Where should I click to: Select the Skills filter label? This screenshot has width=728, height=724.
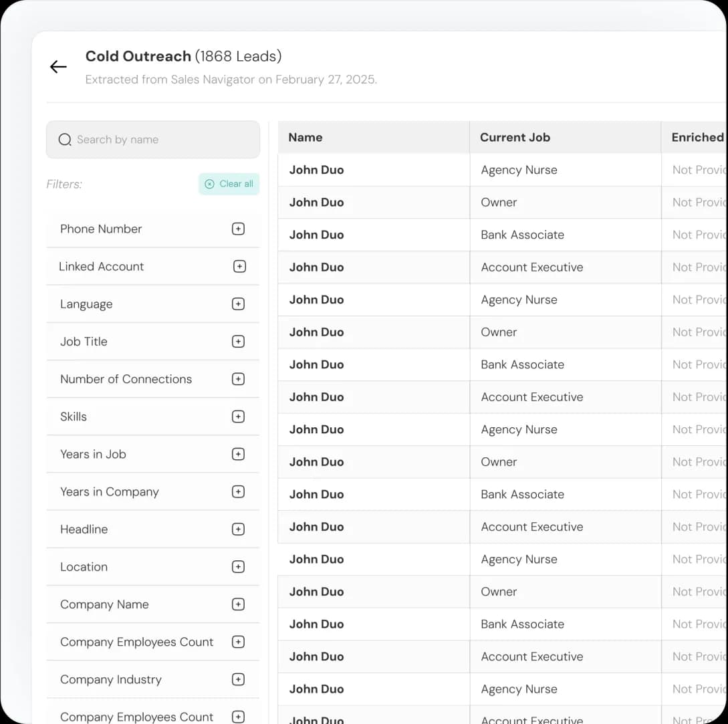pyautogui.click(x=74, y=416)
